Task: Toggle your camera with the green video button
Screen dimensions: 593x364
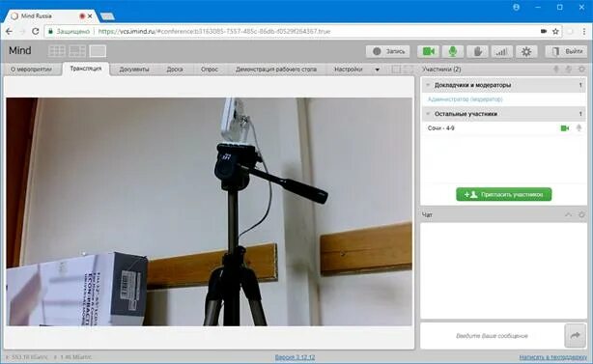Action: 428,51
